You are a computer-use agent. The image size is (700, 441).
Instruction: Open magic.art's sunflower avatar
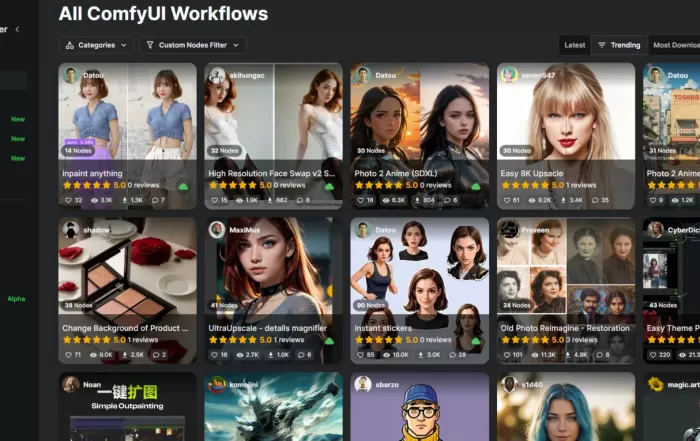pyautogui.click(x=655, y=384)
